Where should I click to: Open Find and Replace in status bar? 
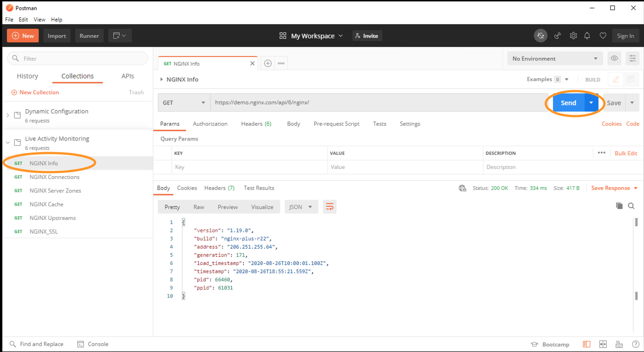point(36,344)
